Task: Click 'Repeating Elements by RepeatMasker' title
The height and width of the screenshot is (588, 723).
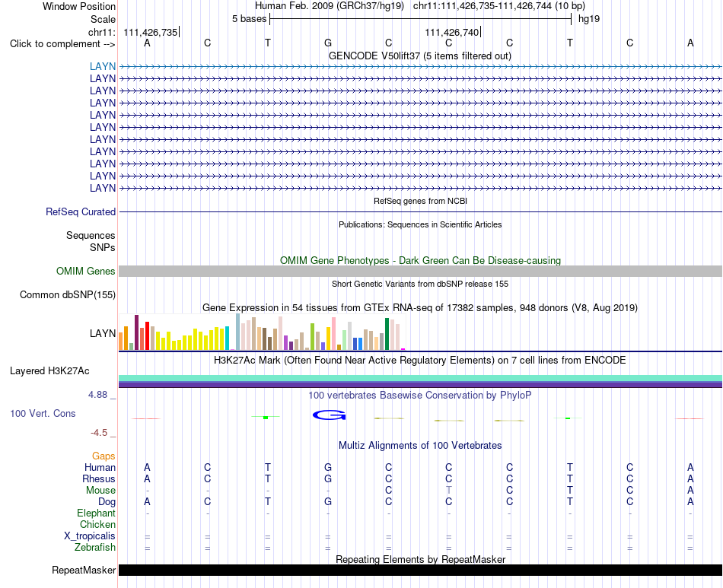Action: pyautogui.click(x=420, y=559)
